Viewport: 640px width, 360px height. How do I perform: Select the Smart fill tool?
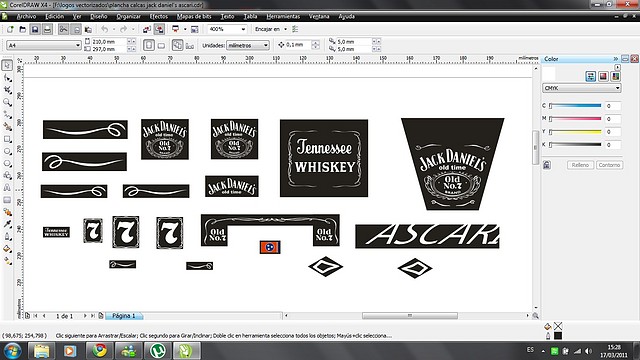tap(7, 127)
